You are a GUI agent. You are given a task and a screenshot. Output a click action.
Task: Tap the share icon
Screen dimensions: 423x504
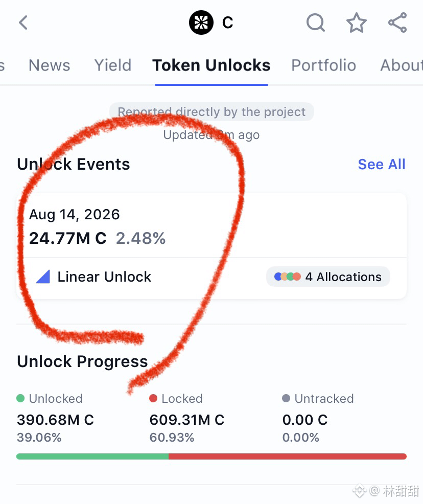tap(397, 22)
